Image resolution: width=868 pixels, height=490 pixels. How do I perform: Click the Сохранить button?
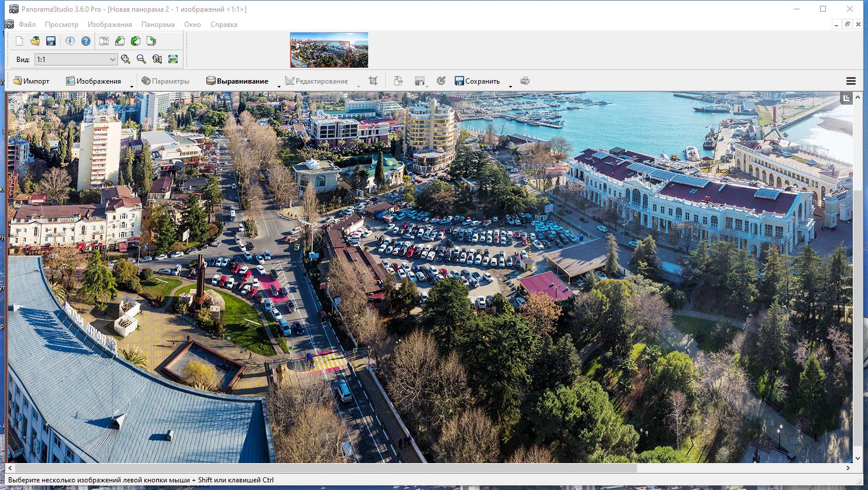click(477, 81)
